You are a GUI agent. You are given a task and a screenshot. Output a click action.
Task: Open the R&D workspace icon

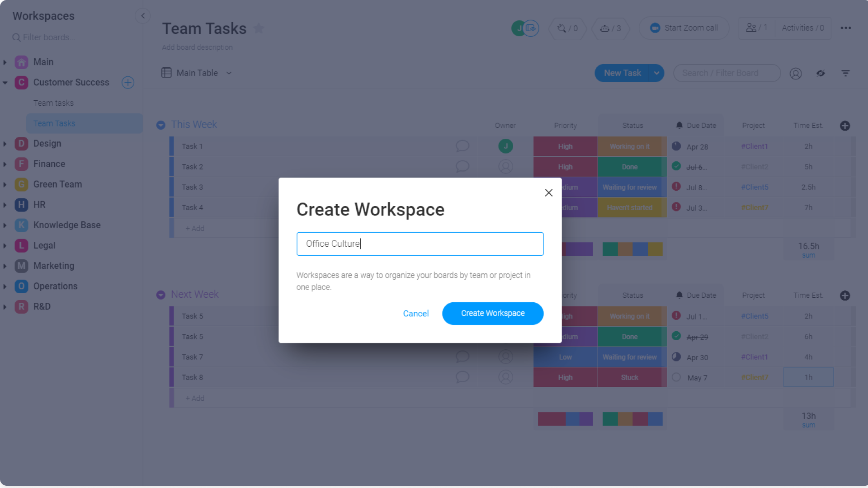coord(21,307)
